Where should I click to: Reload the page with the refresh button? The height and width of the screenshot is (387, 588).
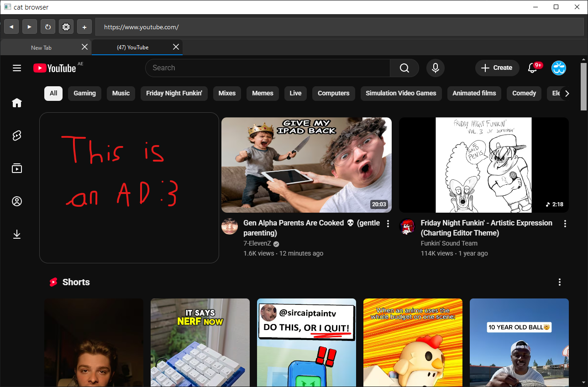pos(48,27)
